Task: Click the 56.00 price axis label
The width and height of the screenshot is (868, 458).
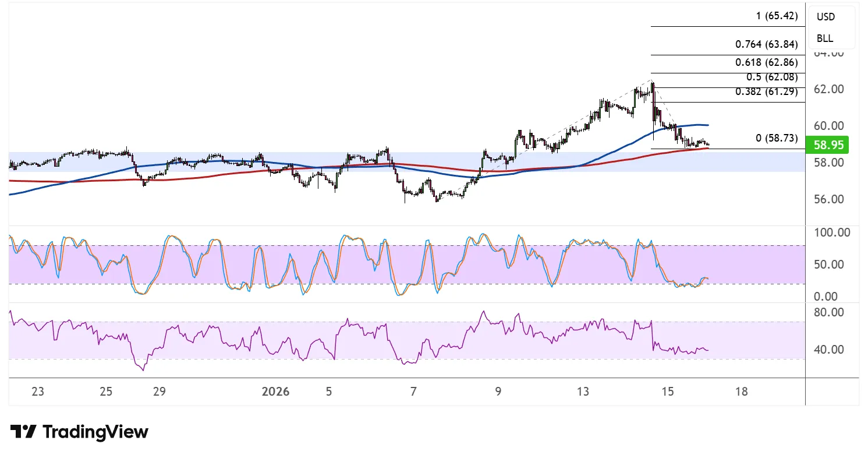Action: coord(828,199)
